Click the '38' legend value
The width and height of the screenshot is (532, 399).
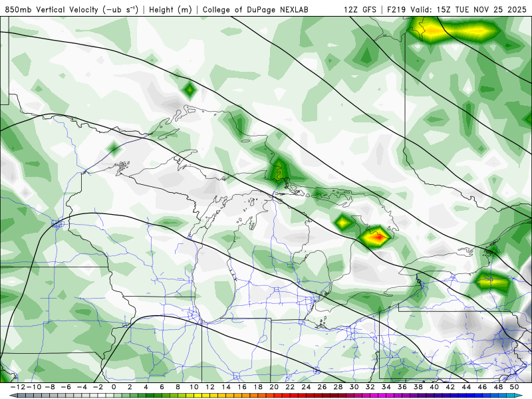pos(418,387)
